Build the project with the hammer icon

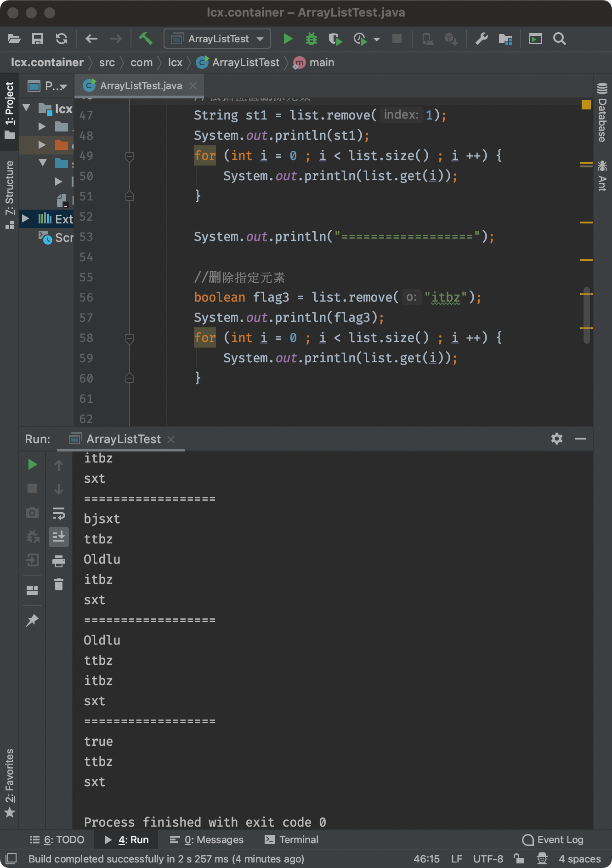pos(146,39)
